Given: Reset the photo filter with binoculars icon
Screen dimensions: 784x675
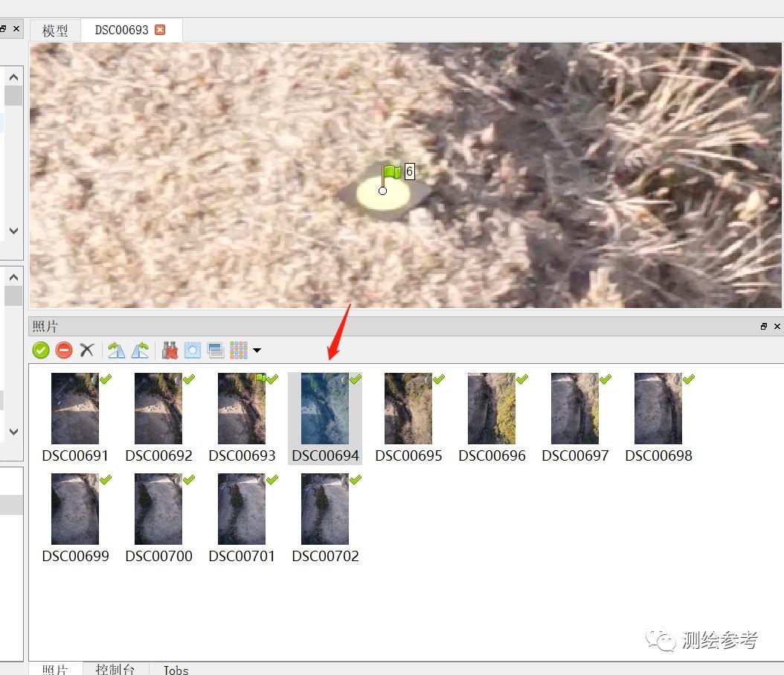Looking at the screenshot, I should pos(170,350).
